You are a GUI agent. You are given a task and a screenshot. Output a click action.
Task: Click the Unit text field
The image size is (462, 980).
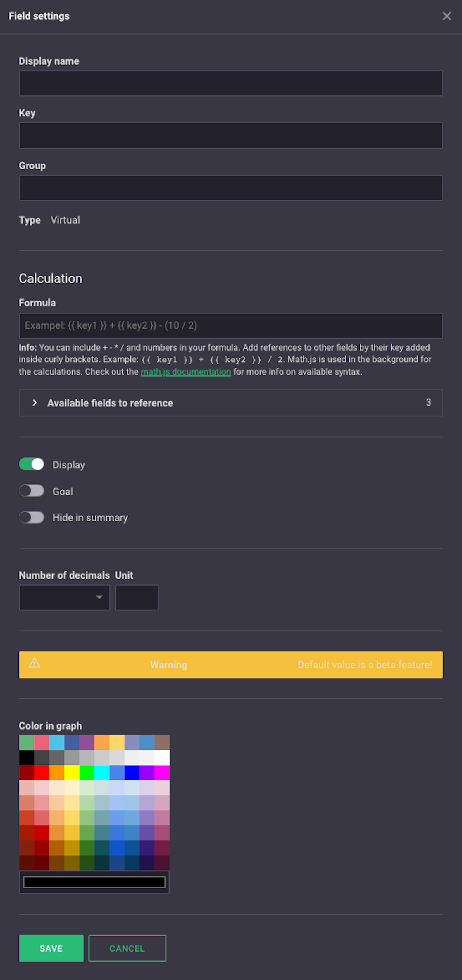point(137,597)
